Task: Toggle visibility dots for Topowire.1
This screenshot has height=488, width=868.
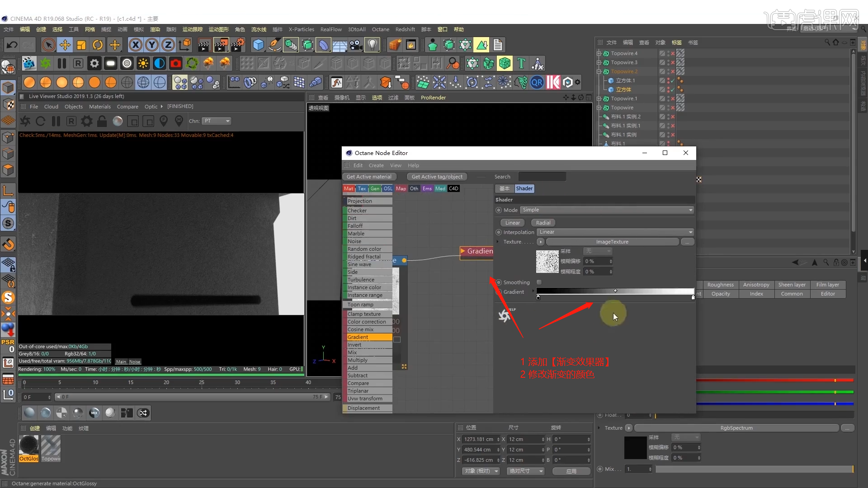Action: coord(669,99)
